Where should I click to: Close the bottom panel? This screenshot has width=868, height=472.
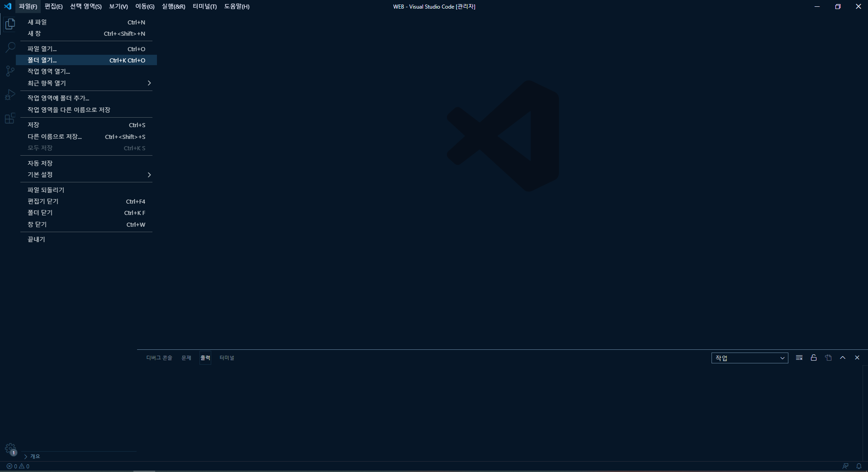click(857, 358)
